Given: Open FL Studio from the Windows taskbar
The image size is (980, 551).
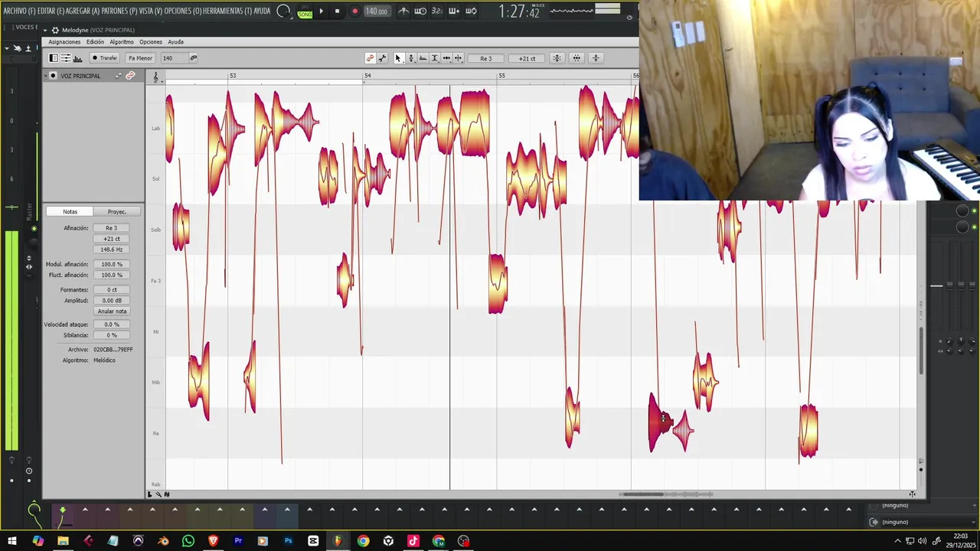Looking at the screenshot, I should (338, 541).
